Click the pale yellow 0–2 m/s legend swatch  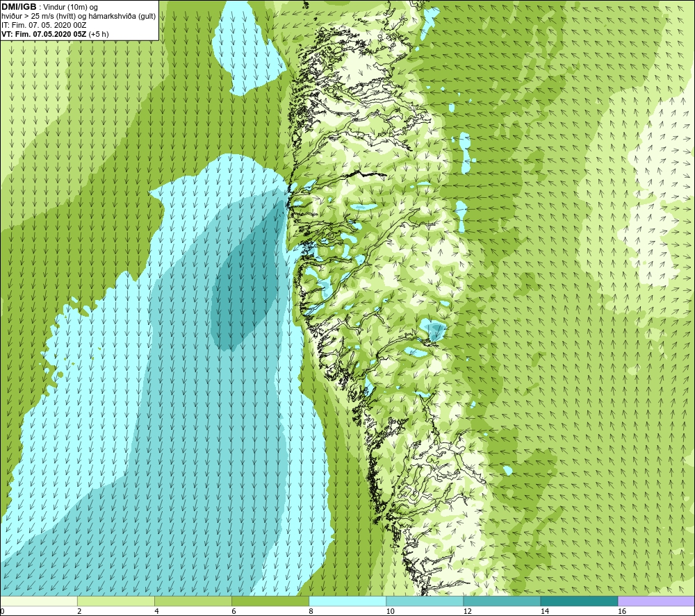[39, 601]
